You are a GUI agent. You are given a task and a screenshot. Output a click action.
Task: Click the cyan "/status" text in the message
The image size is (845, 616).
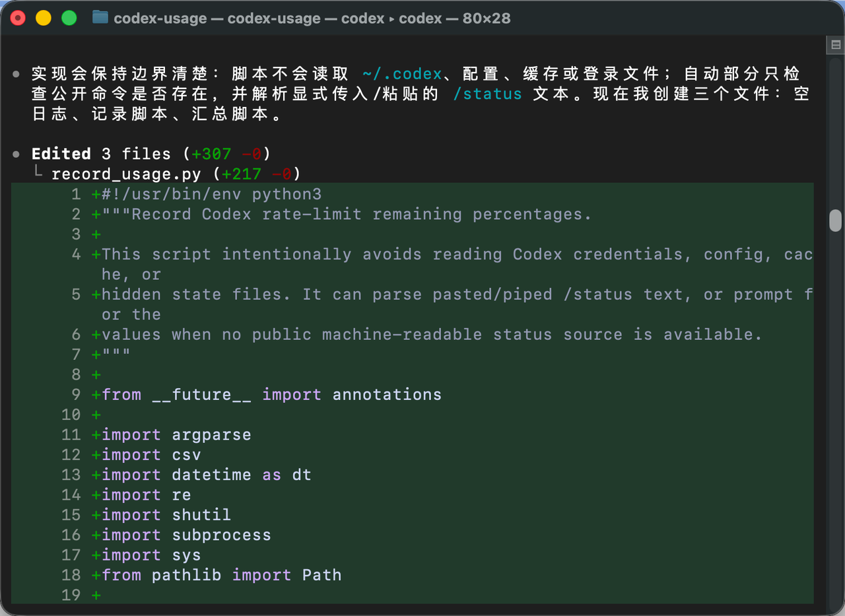pyautogui.click(x=487, y=94)
